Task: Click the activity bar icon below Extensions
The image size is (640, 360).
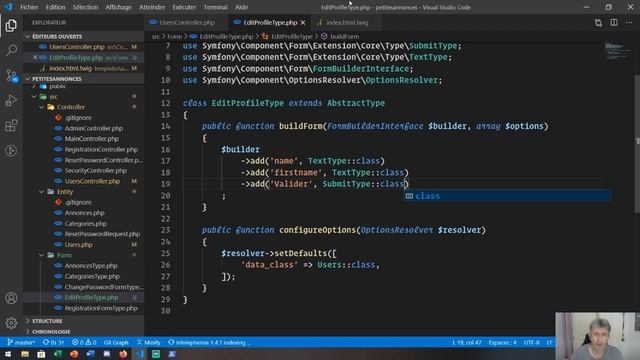Action: 11,151
